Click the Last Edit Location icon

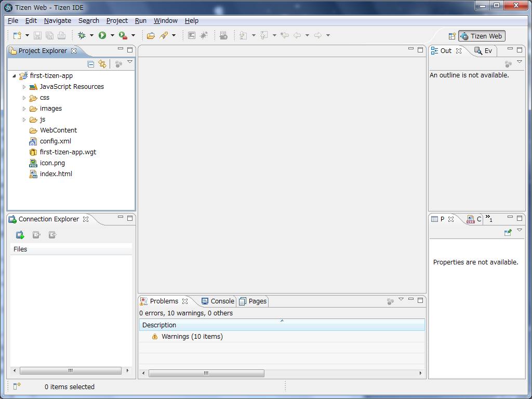click(x=285, y=35)
